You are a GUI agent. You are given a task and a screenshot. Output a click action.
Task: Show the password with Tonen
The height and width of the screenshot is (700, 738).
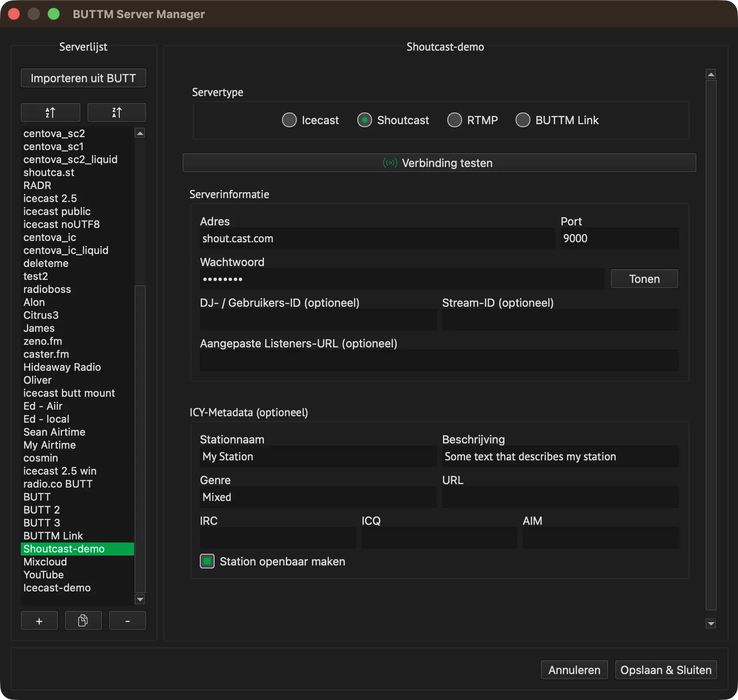[x=645, y=279]
